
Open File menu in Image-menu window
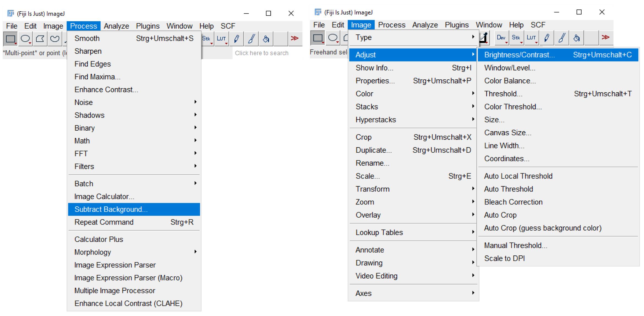[319, 25]
